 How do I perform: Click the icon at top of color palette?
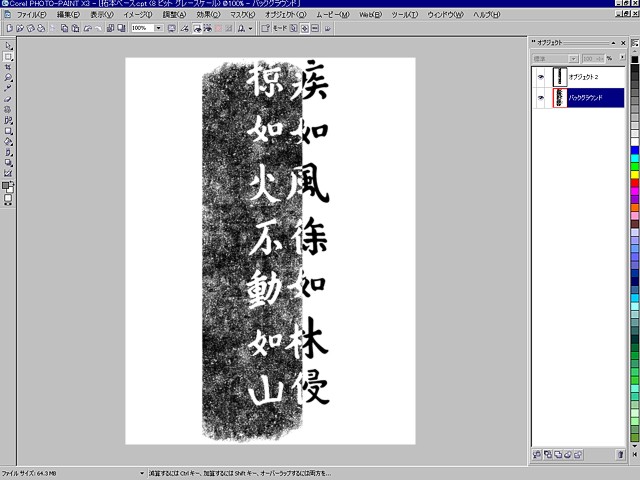coord(635,43)
